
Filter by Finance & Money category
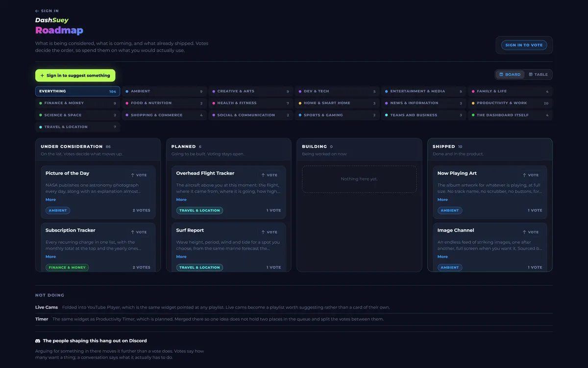click(77, 103)
